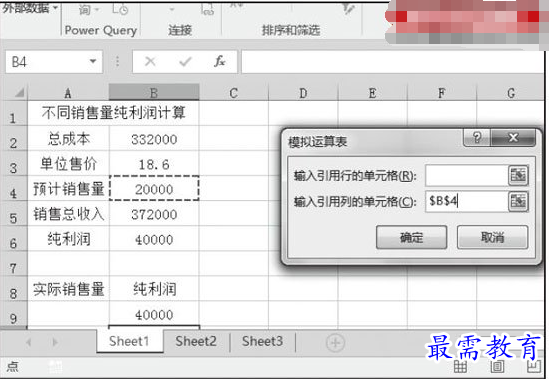Image resolution: width=549 pixels, height=379 pixels.
Task: Click the previous sheet navigation arrow
Action: tap(29, 342)
